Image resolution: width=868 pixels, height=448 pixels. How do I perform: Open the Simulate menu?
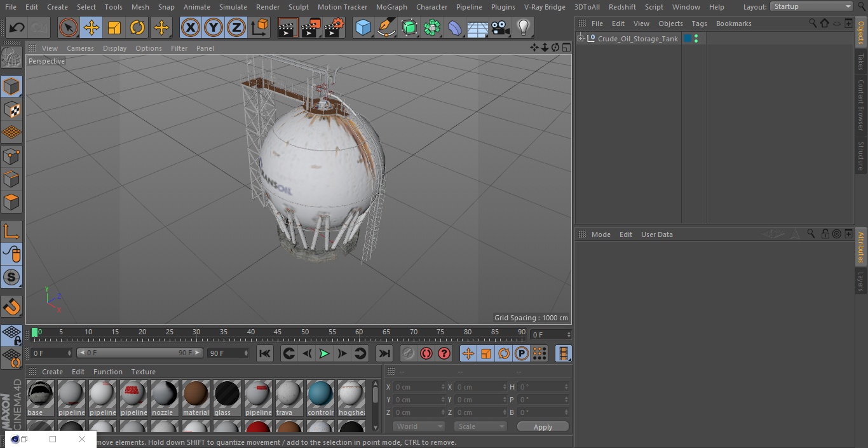pyautogui.click(x=233, y=7)
